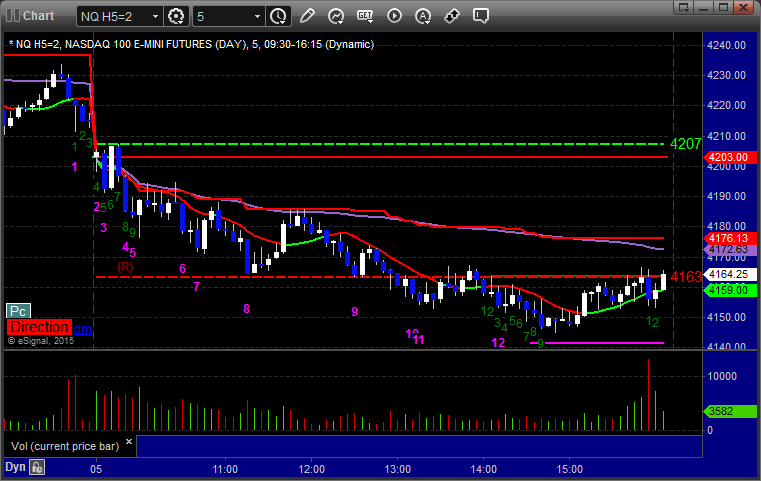
Task: Select the pencil drawing tool
Action: tap(307, 15)
